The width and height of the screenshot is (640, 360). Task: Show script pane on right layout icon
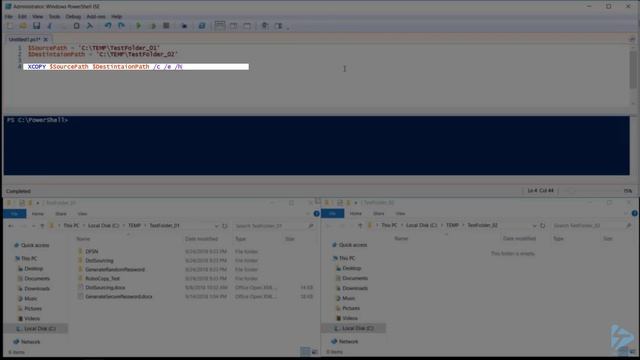(x=233, y=26)
